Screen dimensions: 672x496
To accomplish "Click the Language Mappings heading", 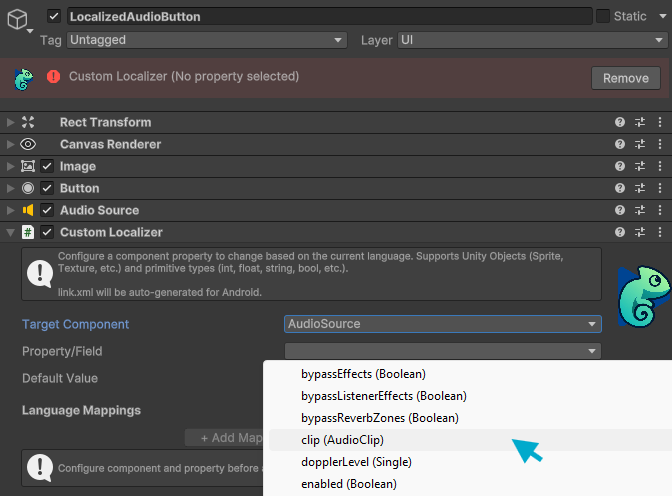I will 81,410.
